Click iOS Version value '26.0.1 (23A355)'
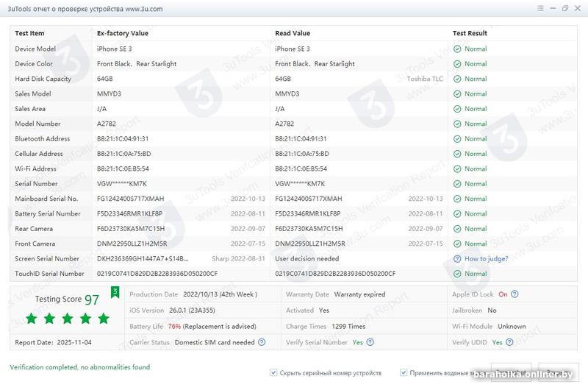Image resolution: width=588 pixels, height=390 pixels. point(192,311)
